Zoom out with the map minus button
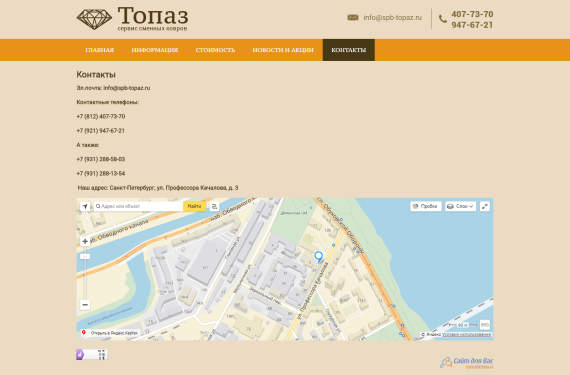 85,305
